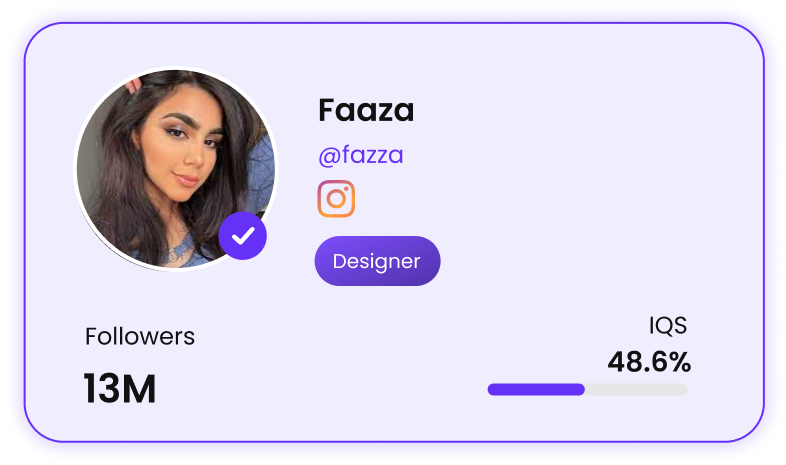Click the IQS label text
Image resolution: width=786 pixels, height=465 pixels.
click(x=668, y=326)
